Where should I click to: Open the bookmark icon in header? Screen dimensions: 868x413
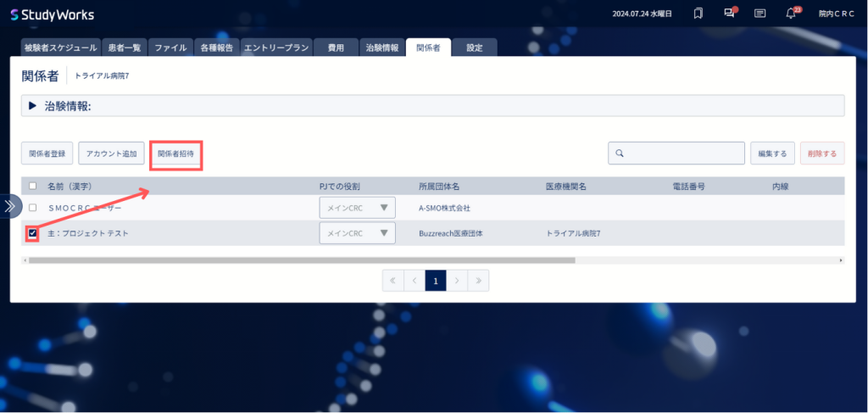click(698, 14)
